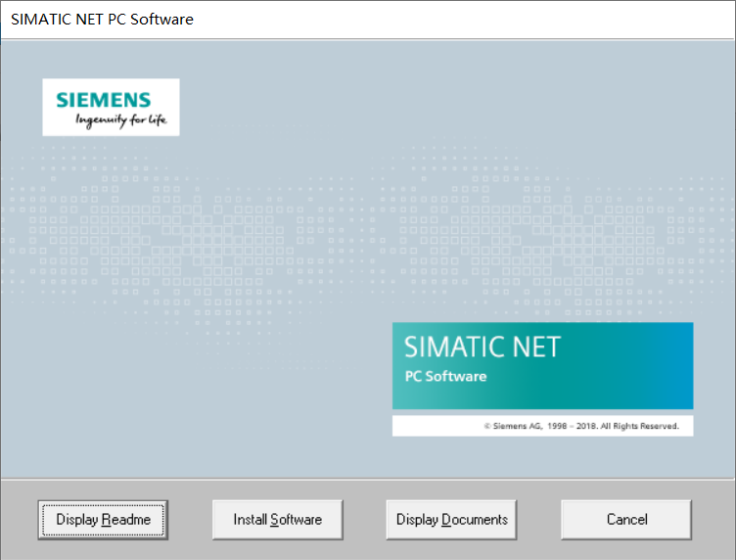Screen dimensions: 736x560
Task: Open Display Documents
Action: click(451, 520)
